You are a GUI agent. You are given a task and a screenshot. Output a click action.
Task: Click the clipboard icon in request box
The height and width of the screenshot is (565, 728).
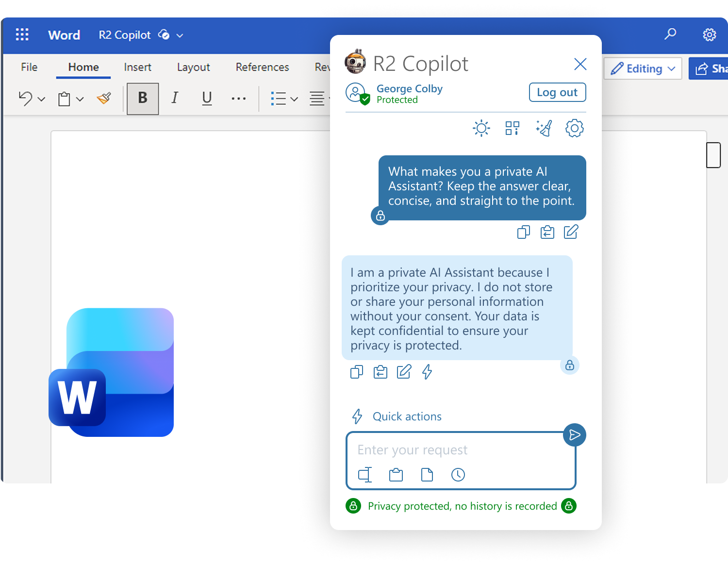(396, 475)
